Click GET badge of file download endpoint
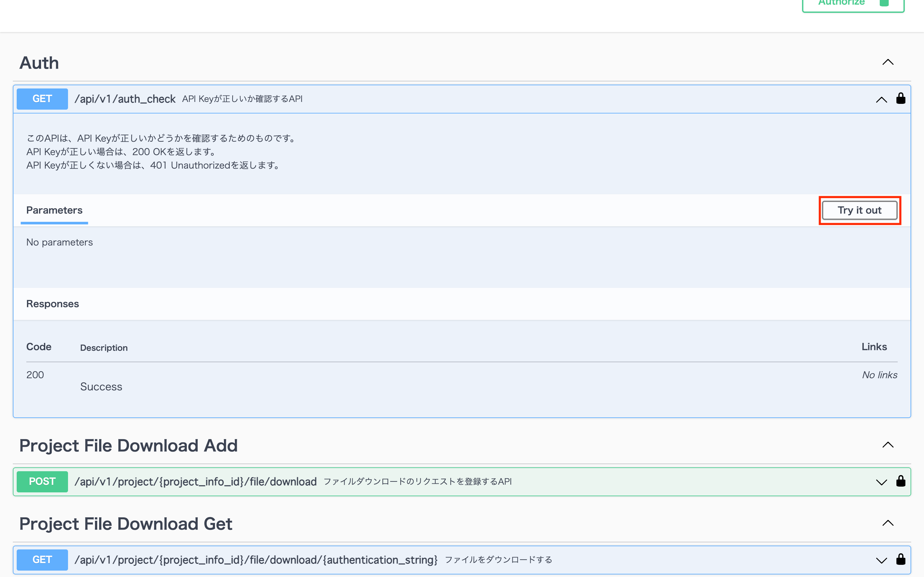Image resolution: width=924 pixels, height=577 pixels. 42,560
